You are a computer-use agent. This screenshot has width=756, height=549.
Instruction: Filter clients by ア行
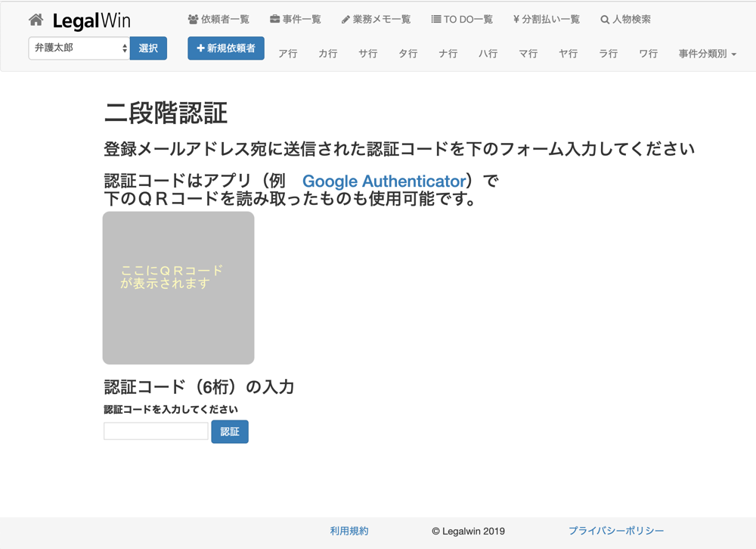point(288,54)
